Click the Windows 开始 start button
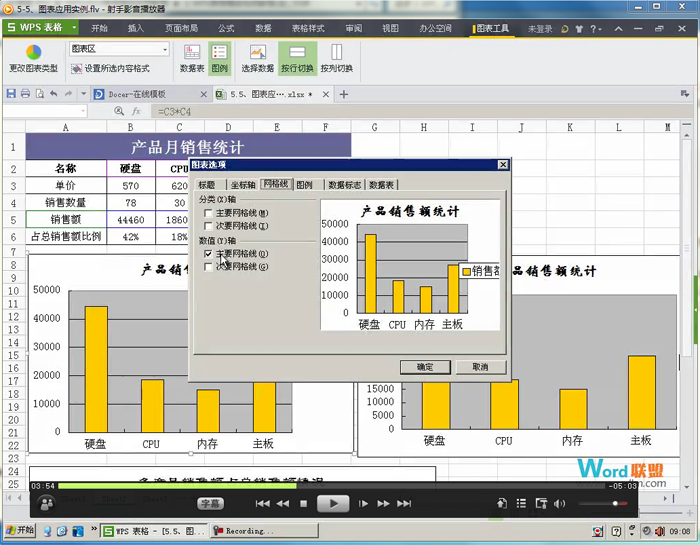 pos(20,530)
